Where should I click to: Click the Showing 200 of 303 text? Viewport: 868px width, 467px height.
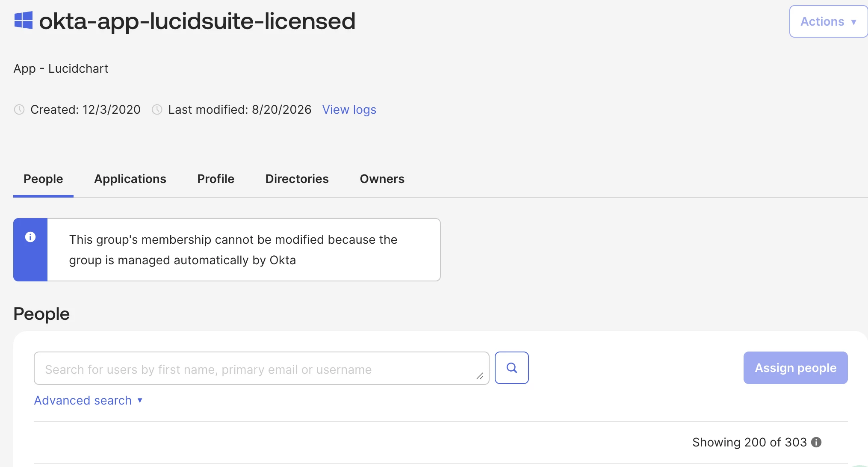tap(749, 442)
